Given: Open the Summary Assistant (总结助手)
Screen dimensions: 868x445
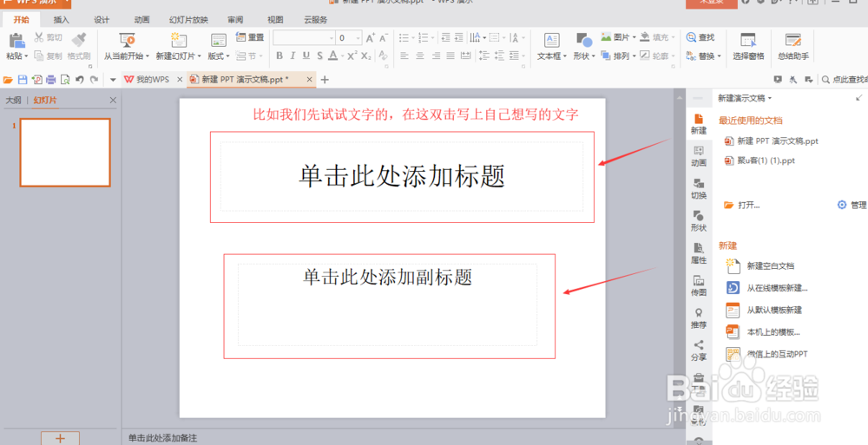Looking at the screenshot, I should (x=792, y=46).
